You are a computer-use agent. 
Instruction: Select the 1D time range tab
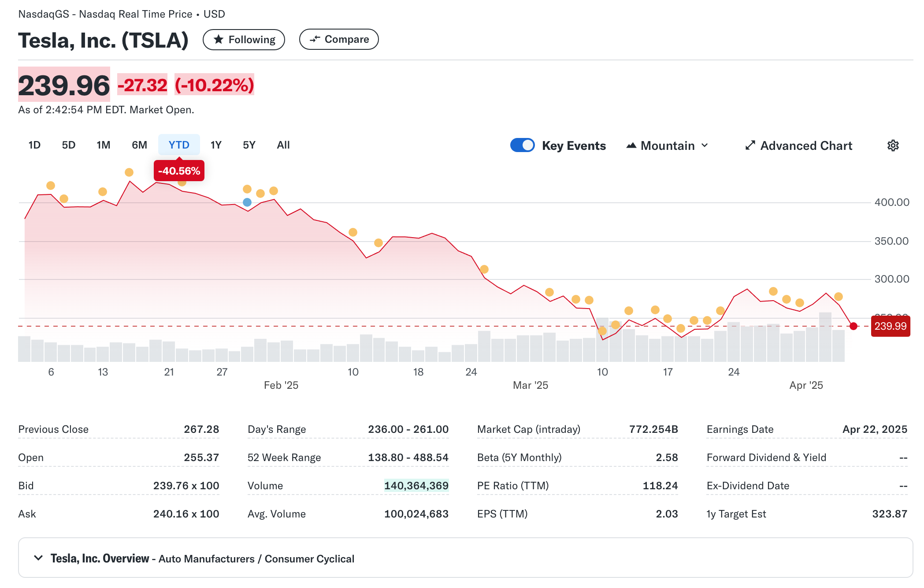[x=34, y=145]
